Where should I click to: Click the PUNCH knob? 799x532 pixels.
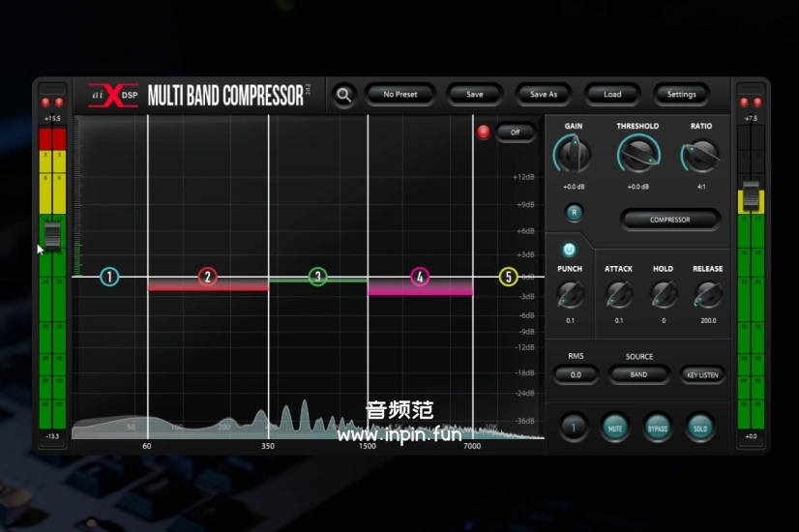(x=570, y=295)
